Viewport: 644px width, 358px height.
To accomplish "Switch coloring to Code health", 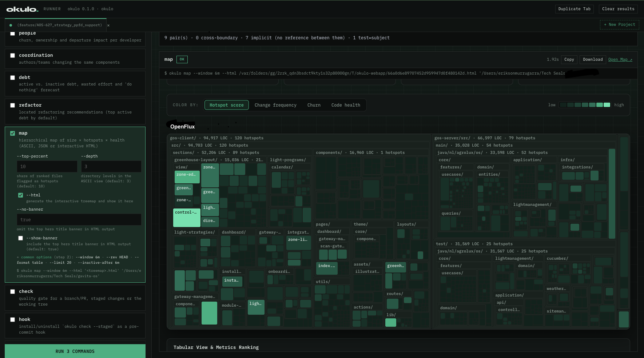I will click(346, 105).
